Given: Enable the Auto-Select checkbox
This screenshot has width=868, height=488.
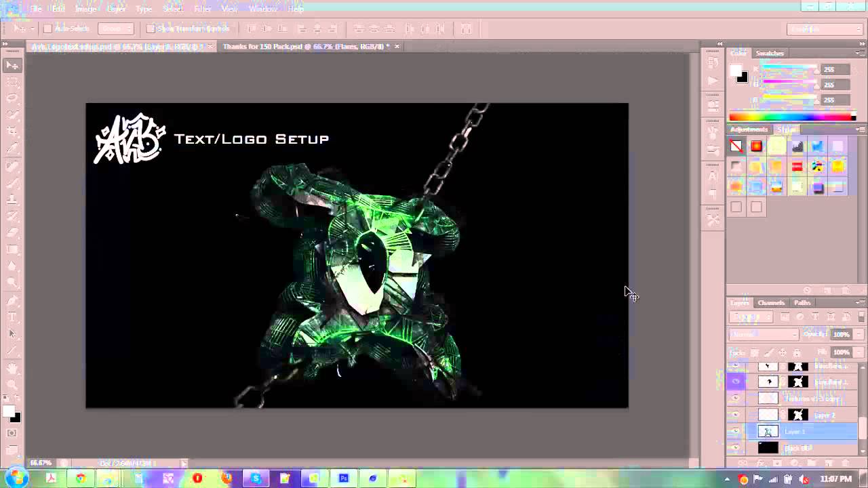Looking at the screenshot, I should 47,29.
